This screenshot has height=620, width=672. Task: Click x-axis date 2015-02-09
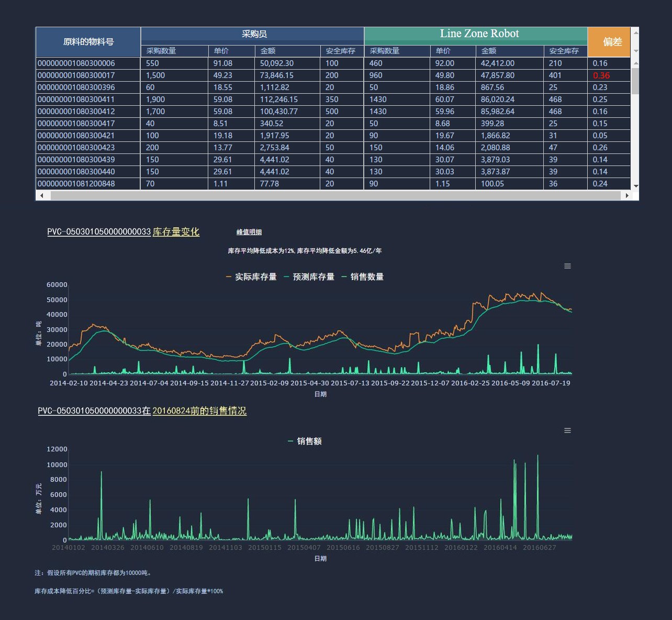(x=270, y=383)
